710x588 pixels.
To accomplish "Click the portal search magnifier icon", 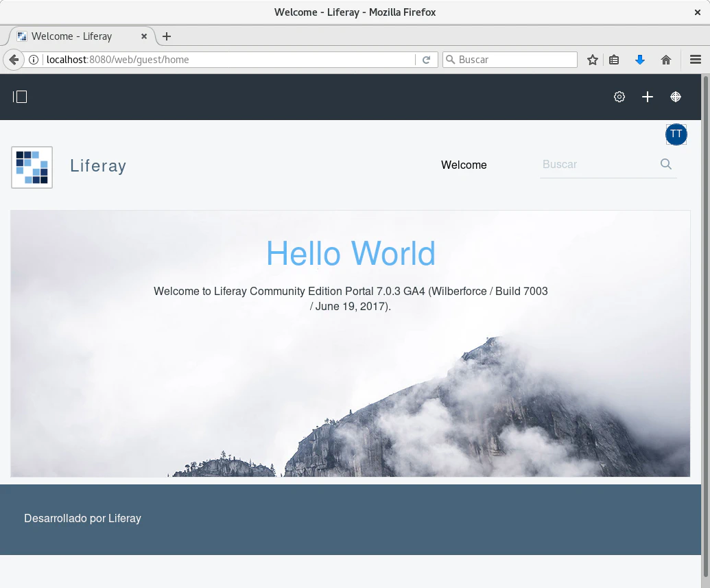I will coord(665,164).
